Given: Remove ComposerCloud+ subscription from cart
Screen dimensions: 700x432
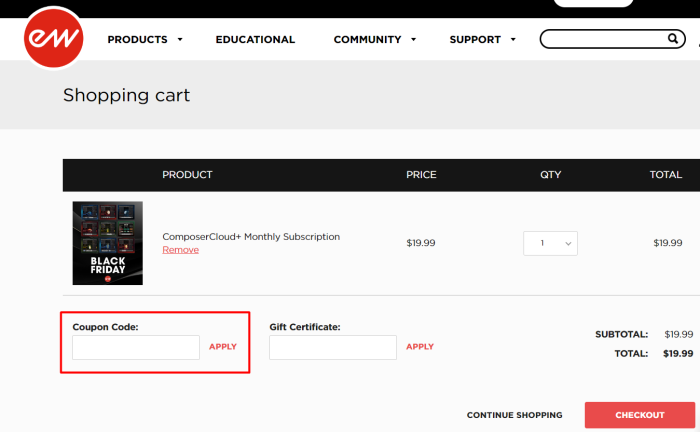Looking at the screenshot, I should pyautogui.click(x=180, y=250).
